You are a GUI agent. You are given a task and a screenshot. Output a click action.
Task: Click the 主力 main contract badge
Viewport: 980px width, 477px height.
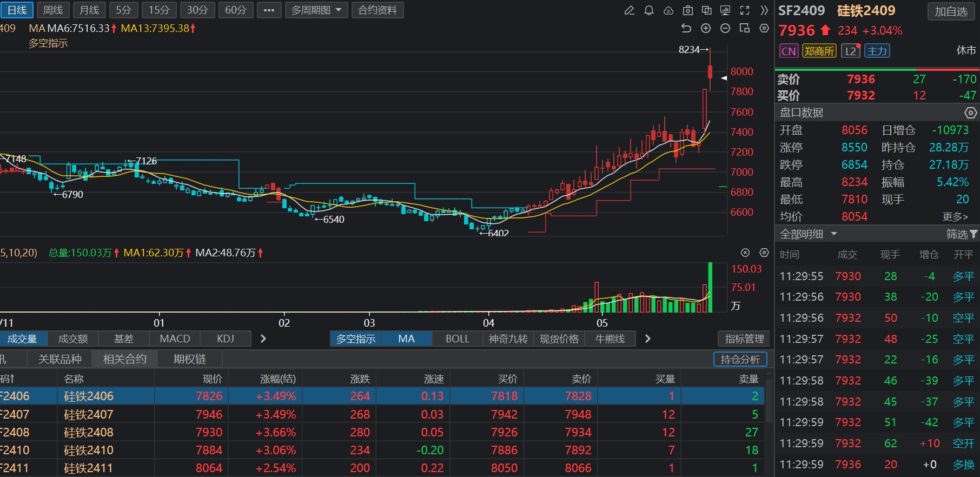[x=877, y=51]
